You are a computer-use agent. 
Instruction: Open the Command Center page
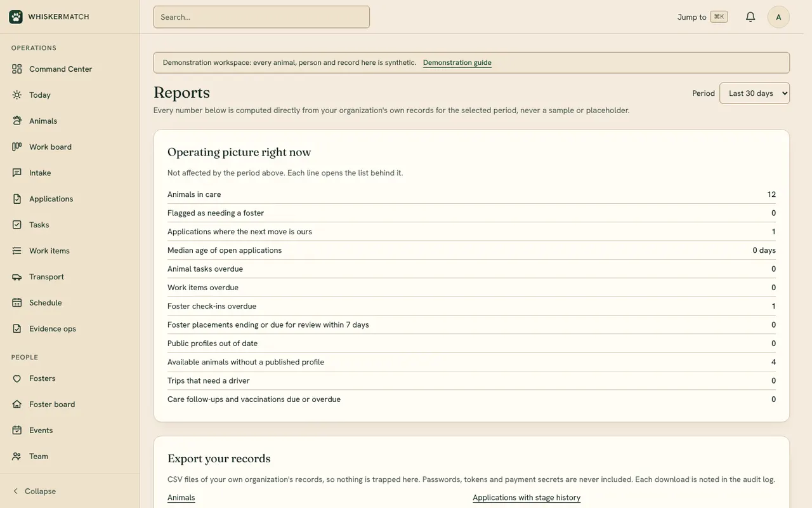click(70, 69)
